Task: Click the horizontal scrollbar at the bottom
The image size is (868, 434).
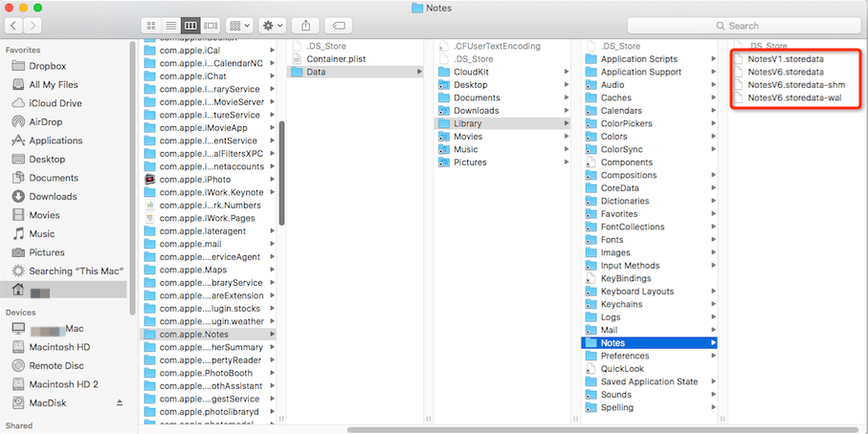Action: pos(602,429)
